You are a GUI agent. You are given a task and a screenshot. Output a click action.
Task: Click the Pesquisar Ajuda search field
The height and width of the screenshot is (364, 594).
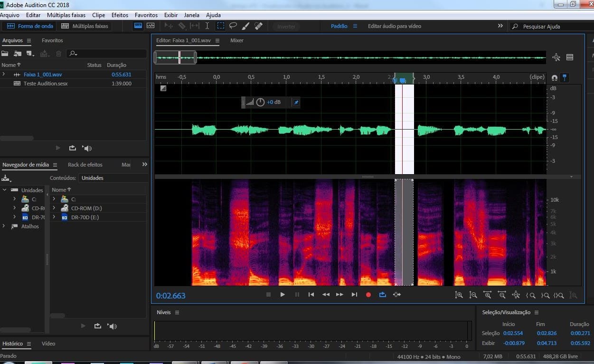coord(551,27)
